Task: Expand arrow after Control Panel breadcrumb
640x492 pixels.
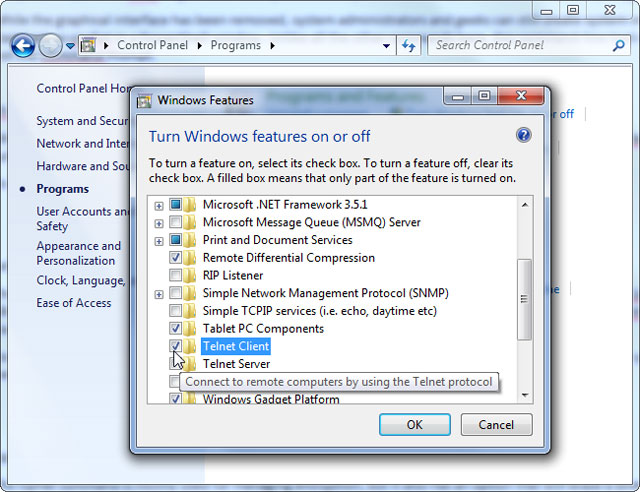Action: pyautogui.click(x=200, y=45)
